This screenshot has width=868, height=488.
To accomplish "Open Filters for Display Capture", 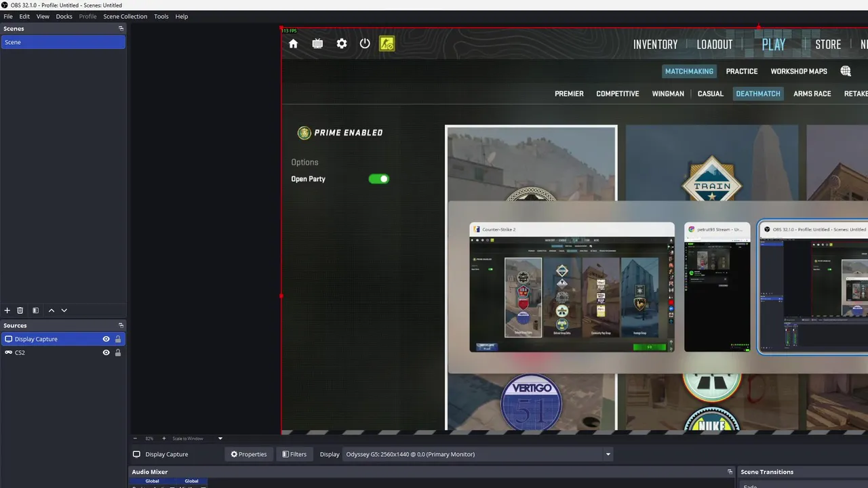I will coord(294,454).
